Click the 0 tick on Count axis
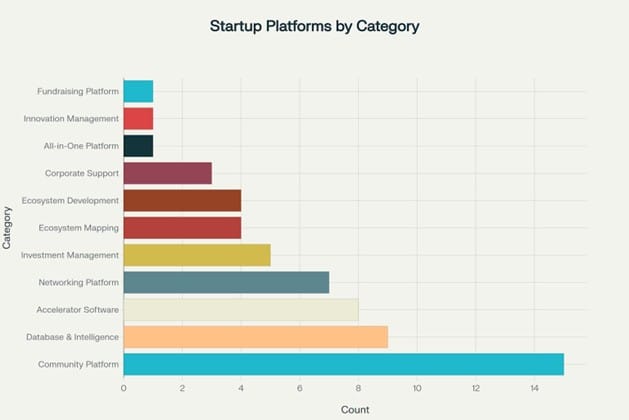 coord(124,388)
